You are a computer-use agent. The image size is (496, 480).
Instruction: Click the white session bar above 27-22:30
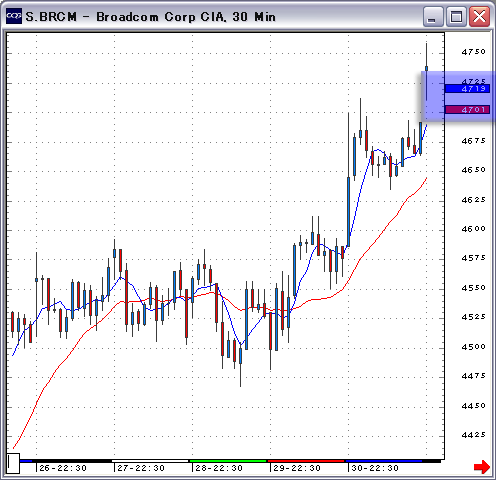[150, 461]
